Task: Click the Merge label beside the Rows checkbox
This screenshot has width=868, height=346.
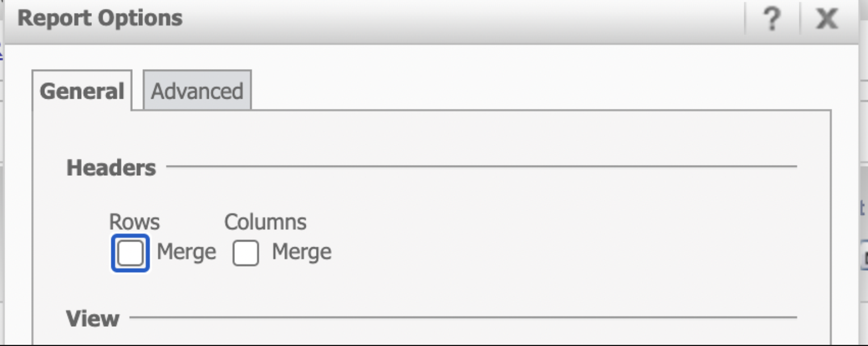Action: pos(186,251)
